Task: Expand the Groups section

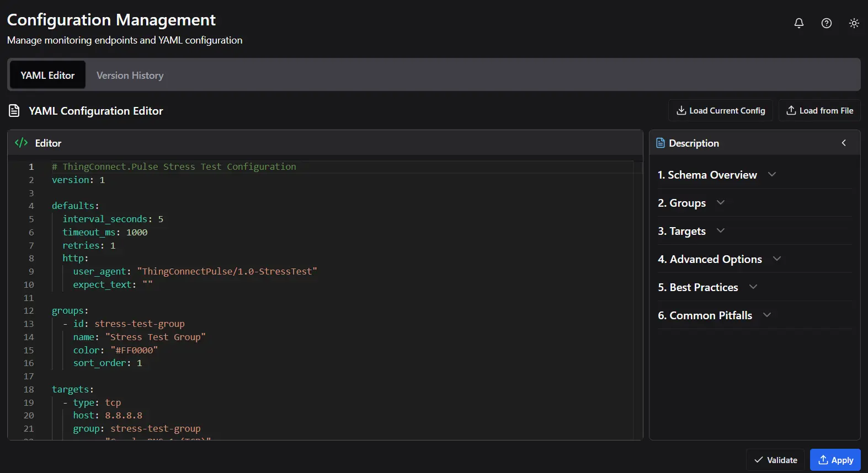Action: pyautogui.click(x=691, y=203)
